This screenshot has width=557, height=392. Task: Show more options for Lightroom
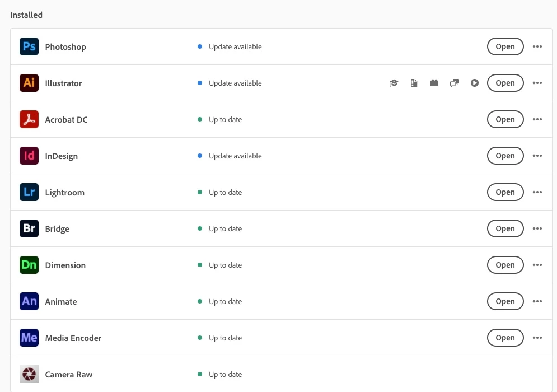pos(537,192)
